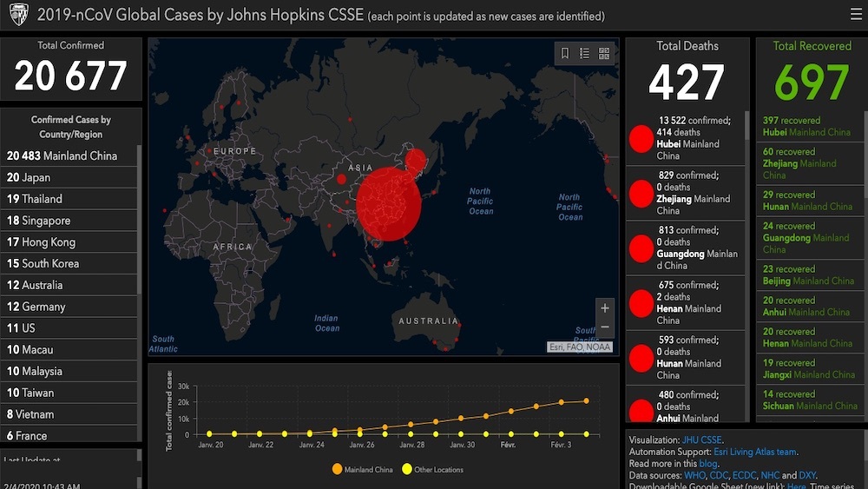Select the 18 Singapore row
The width and height of the screenshot is (868, 489).
click(x=69, y=221)
